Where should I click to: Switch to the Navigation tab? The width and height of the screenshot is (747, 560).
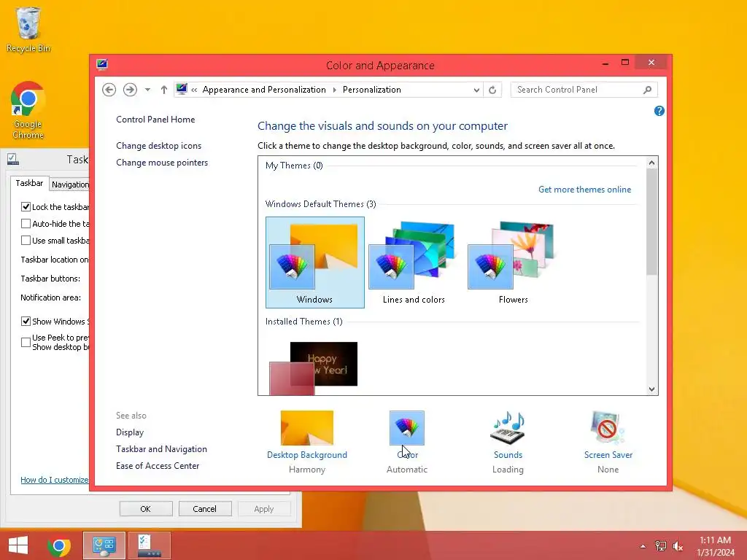click(70, 184)
